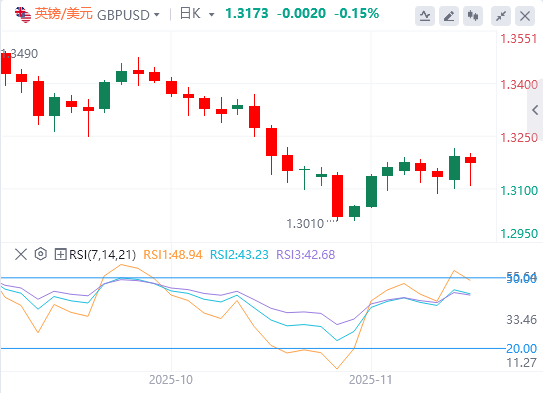Select the 英镑/美元 pair name
The width and height of the screenshot is (543, 393).
tap(63, 14)
